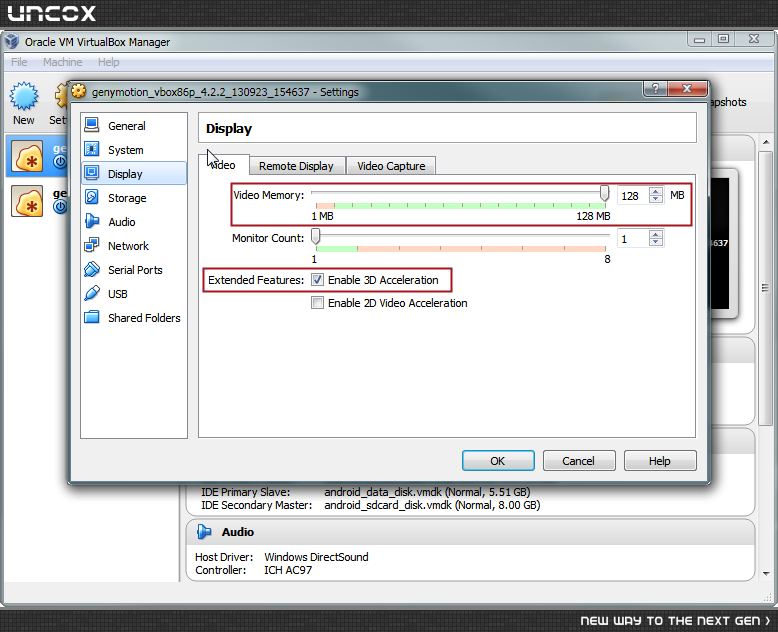
Task: Open the Video Capture tab
Action: [x=391, y=166]
